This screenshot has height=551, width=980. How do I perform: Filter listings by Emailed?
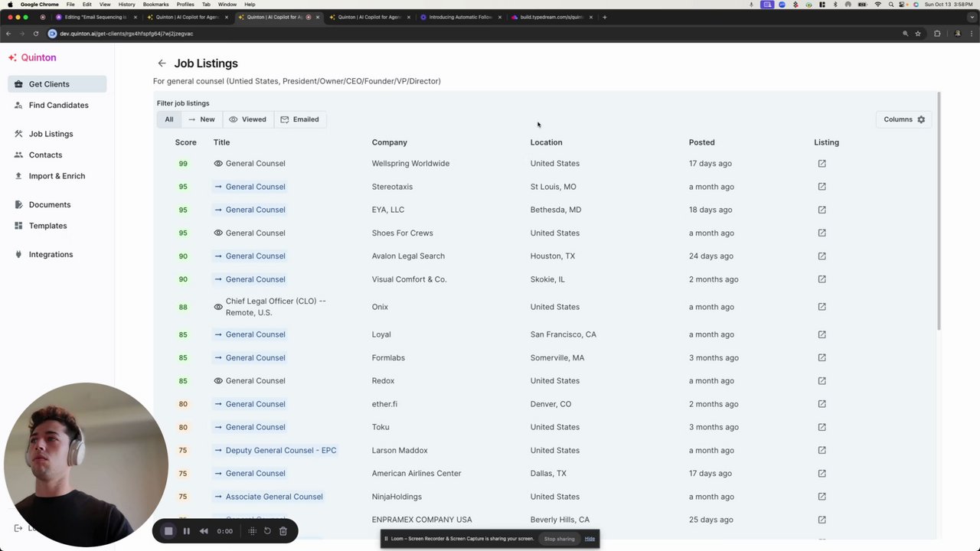tap(300, 119)
